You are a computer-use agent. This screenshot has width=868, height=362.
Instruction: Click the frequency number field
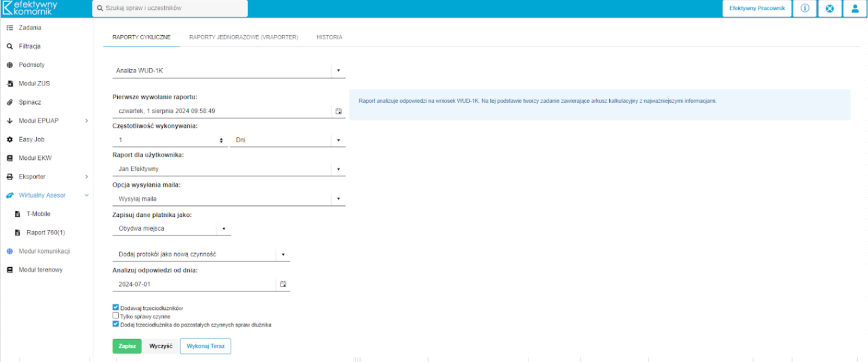165,140
